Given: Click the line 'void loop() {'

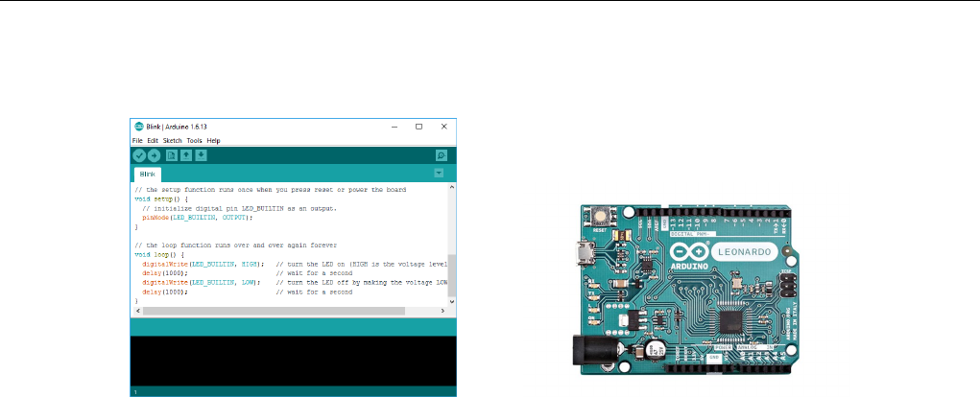Looking at the screenshot, I should 160,255.
